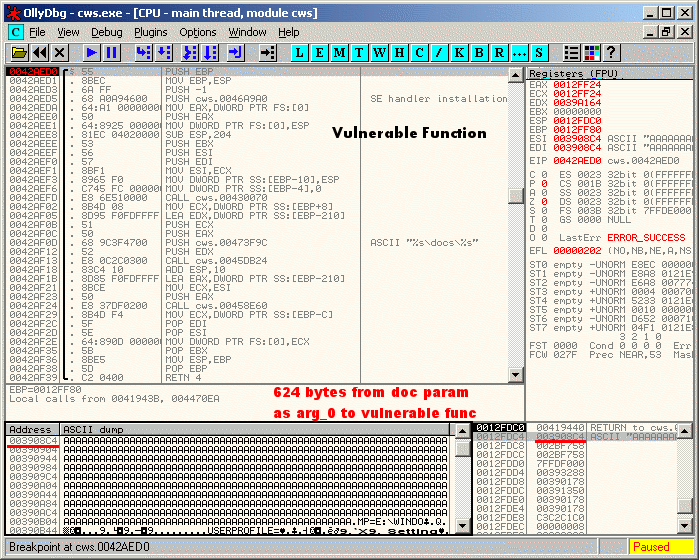Viewport: 699px width, 560px height.
Task: Toggle the S flag value
Action: 544,210
